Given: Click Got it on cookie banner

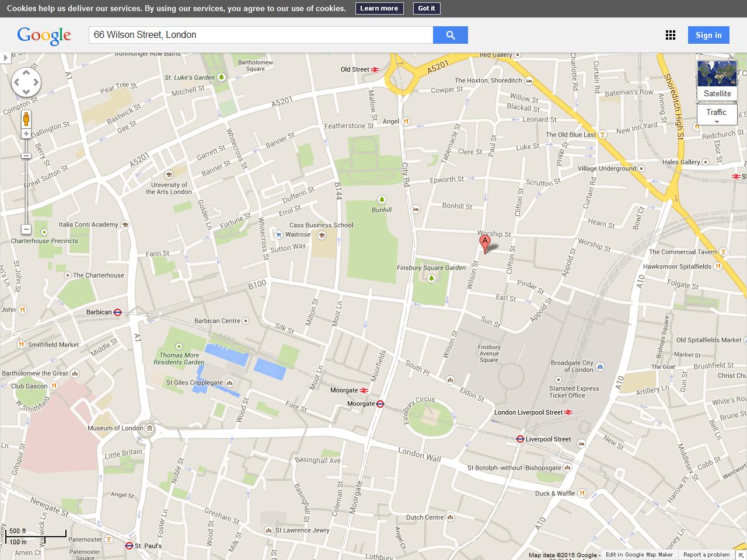Looking at the screenshot, I should [x=427, y=8].
